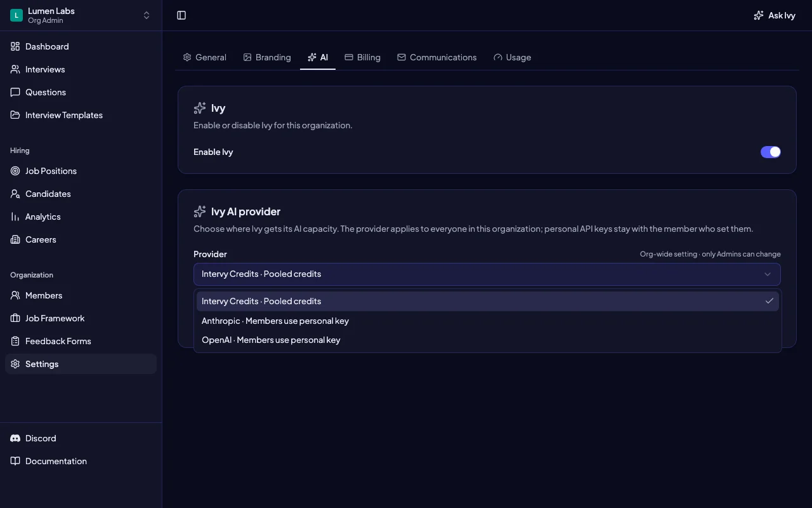Image resolution: width=812 pixels, height=508 pixels.
Task: Go to Candidates page
Action: pyautogui.click(x=81, y=194)
